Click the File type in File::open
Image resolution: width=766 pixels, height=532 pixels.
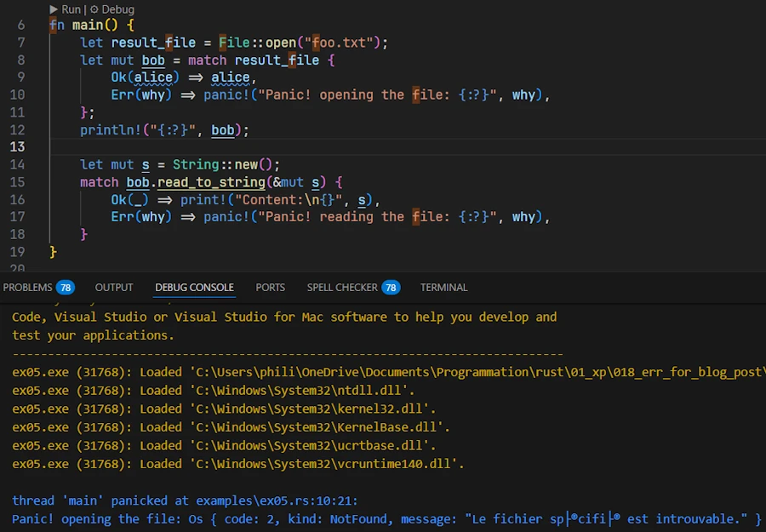(x=234, y=43)
